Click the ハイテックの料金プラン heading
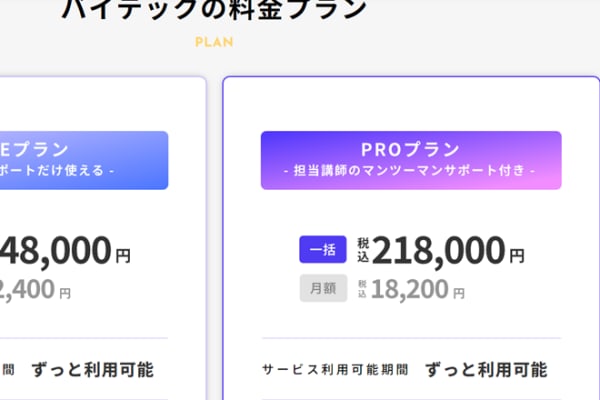 tap(214, 10)
